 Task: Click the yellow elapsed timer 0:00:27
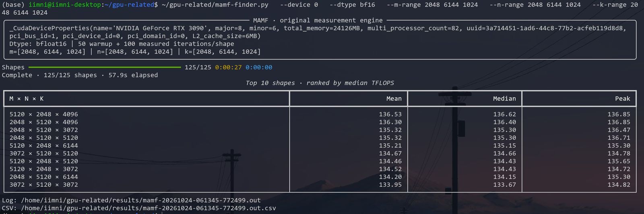coord(228,67)
